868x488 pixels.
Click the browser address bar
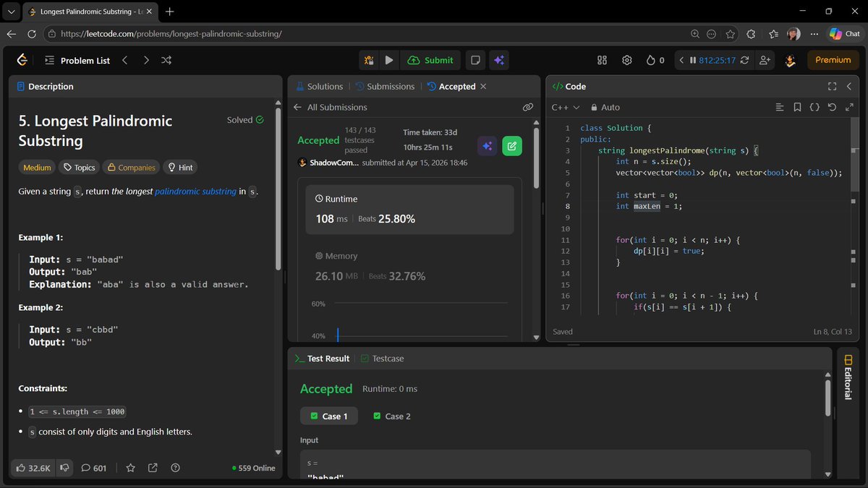click(x=365, y=34)
